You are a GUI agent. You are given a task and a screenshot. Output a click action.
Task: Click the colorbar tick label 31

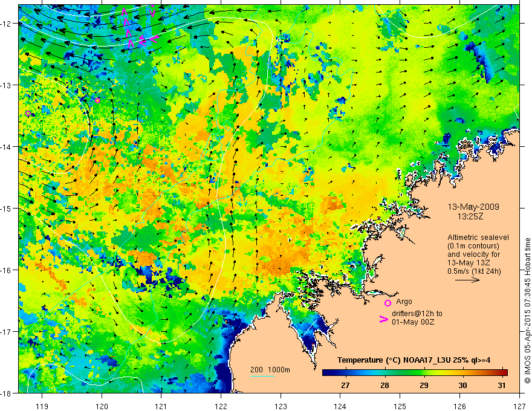tap(502, 385)
